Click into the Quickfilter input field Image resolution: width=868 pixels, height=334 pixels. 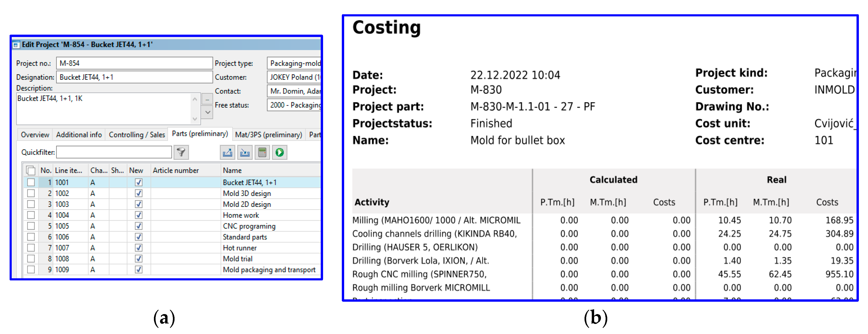point(114,152)
